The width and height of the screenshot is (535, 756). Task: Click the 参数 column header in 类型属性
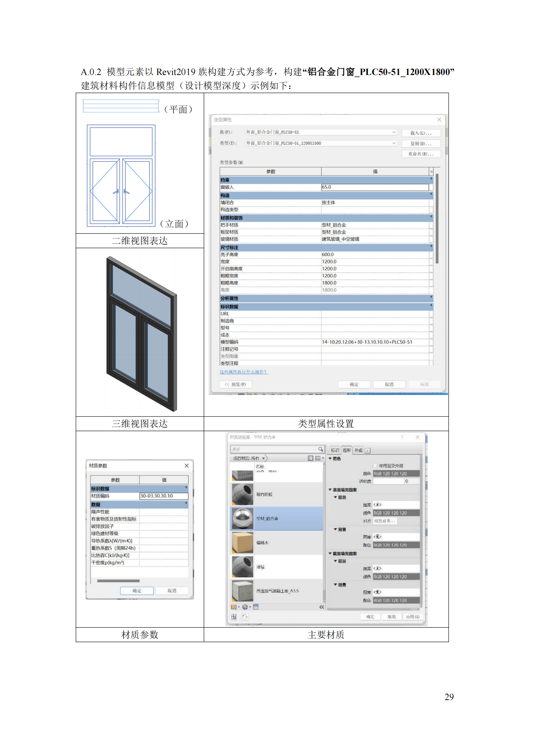pyautogui.click(x=271, y=172)
